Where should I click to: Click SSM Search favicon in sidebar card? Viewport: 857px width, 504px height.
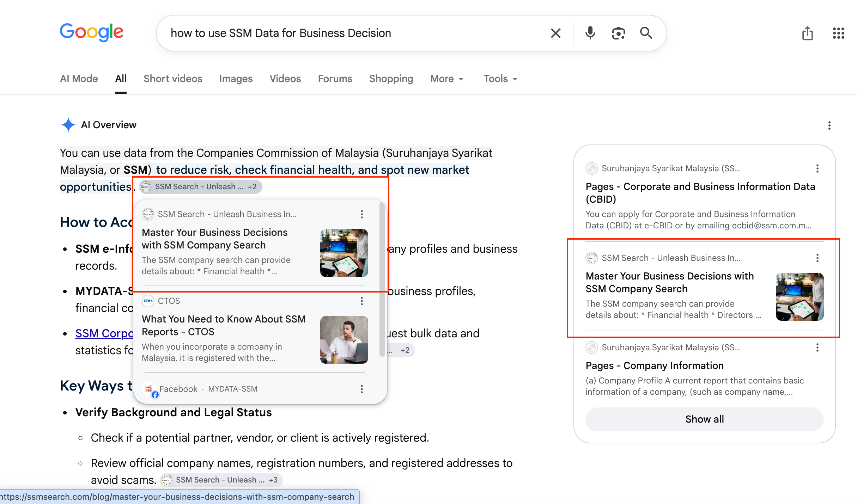592,258
